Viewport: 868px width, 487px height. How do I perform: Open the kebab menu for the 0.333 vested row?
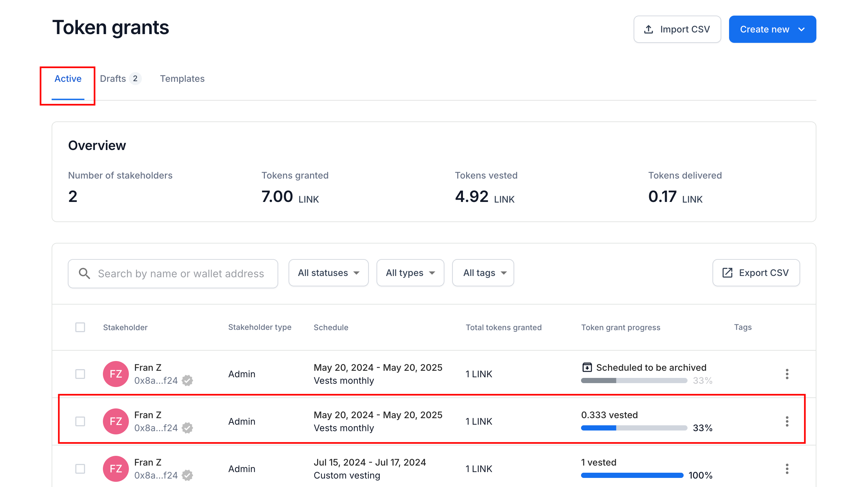tap(787, 421)
